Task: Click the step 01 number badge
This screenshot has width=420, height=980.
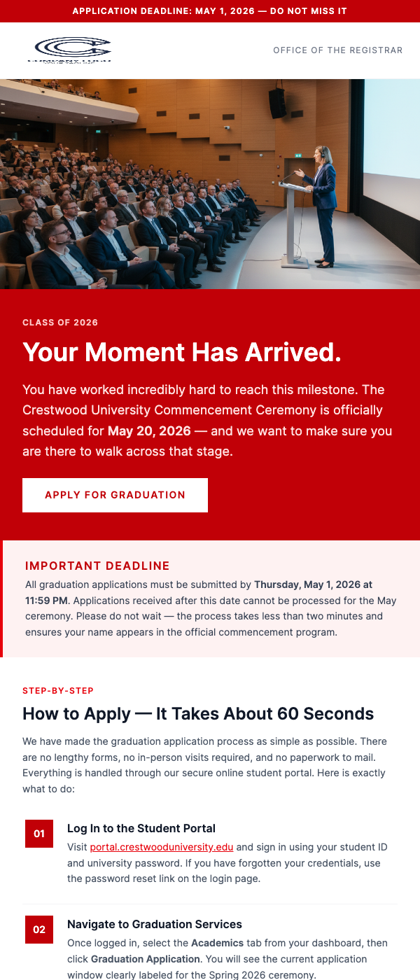Action: coord(39,834)
